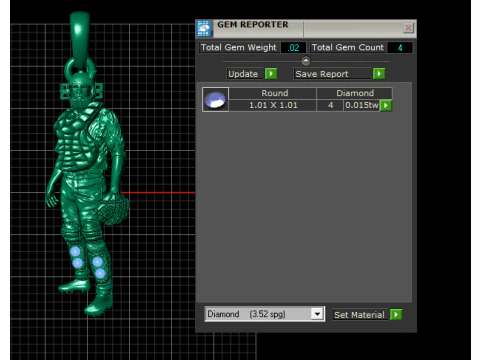The height and width of the screenshot is (360, 480).
Task: Click the green arrow next to 0.015tw
Action: pyautogui.click(x=386, y=105)
